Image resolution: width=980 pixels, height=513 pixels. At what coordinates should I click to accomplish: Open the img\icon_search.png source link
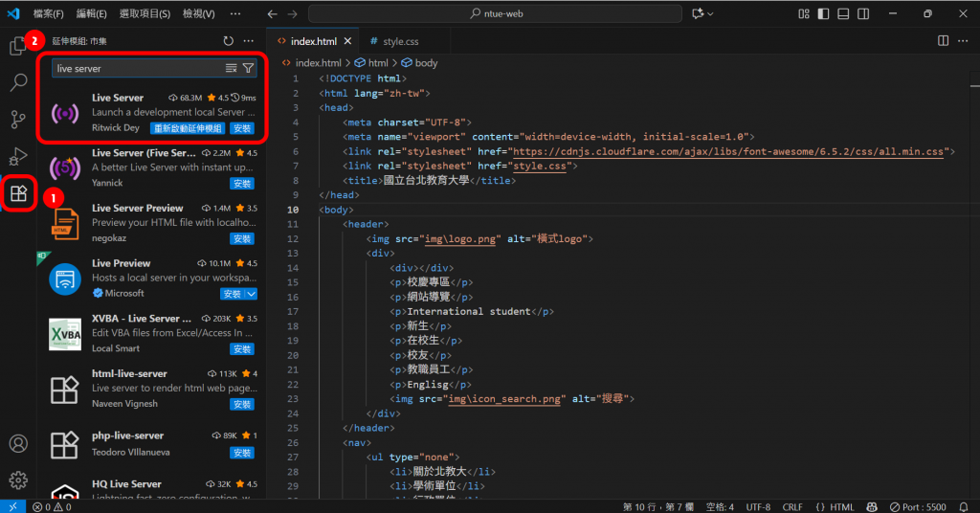click(x=504, y=399)
